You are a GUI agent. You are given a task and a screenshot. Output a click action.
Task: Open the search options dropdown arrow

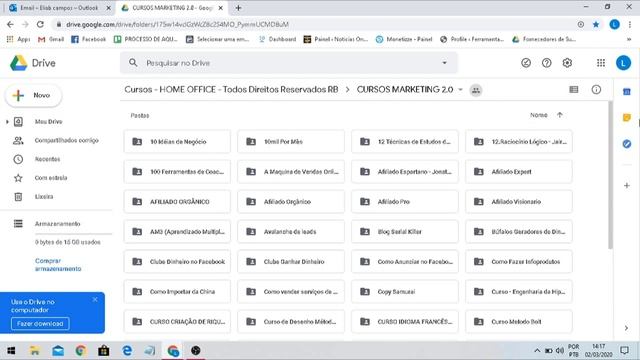click(444, 63)
